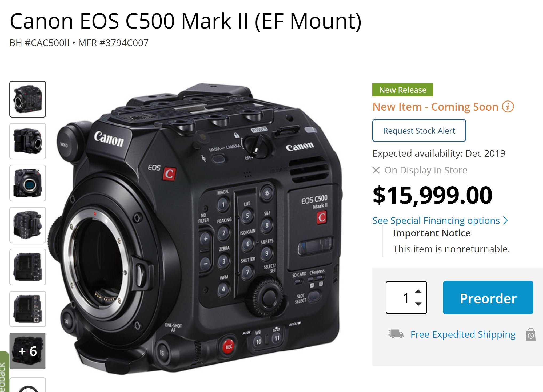Click the X icon beside On Display in Store
This screenshot has width=543, height=392.
pyautogui.click(x=376, y=170)
